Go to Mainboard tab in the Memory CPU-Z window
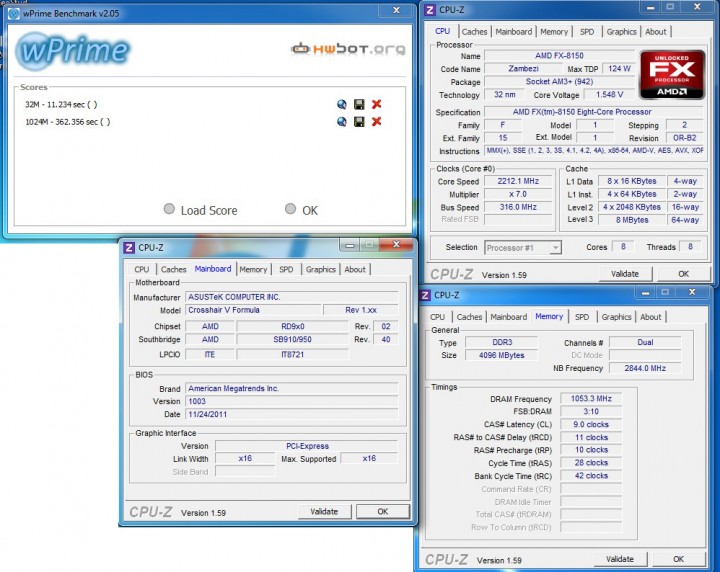 pyautogui.click(x=509, y=317)
